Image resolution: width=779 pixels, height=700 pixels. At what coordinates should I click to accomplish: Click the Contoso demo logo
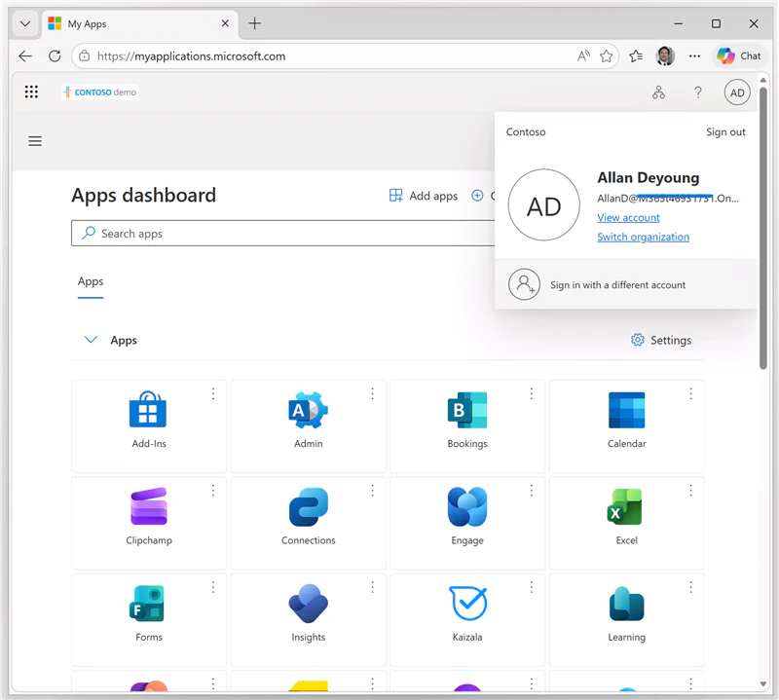[100, 92]
